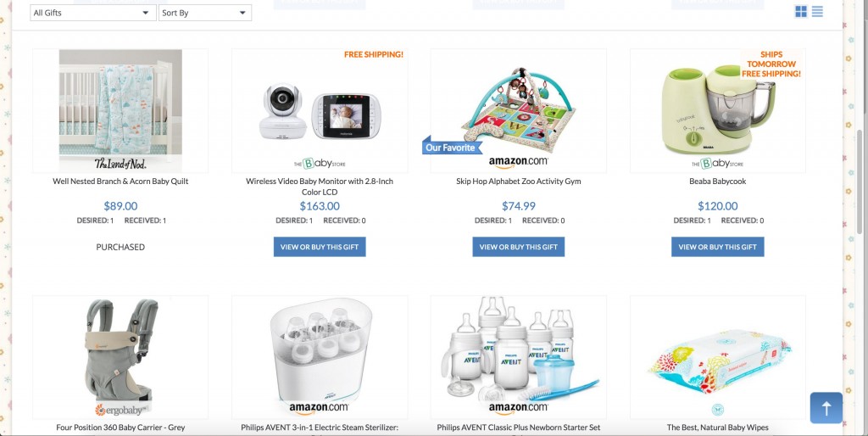
Task: Click Baby Store logo under Beaba Babycook
Action: tap(717, 164)
